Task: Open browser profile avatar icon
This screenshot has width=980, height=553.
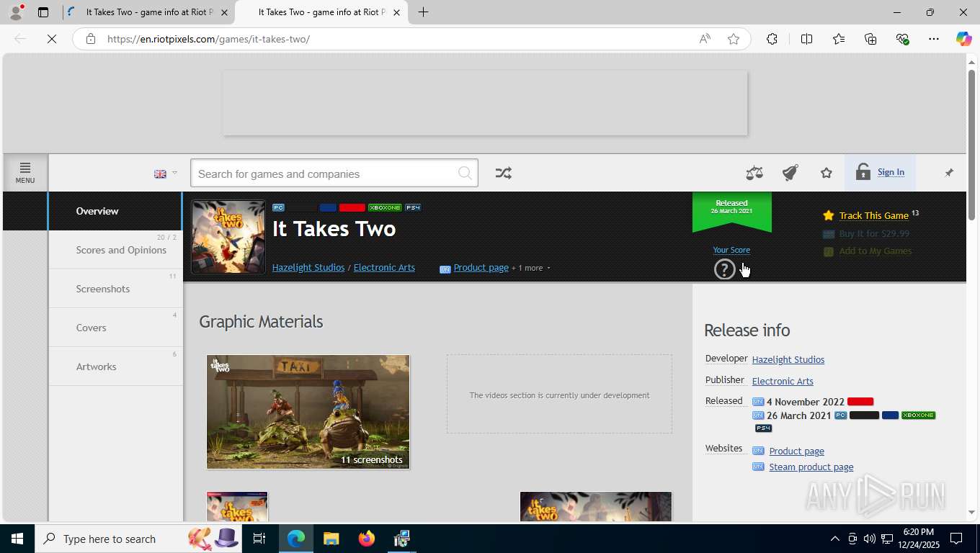Action: click(x=16, y=12)
